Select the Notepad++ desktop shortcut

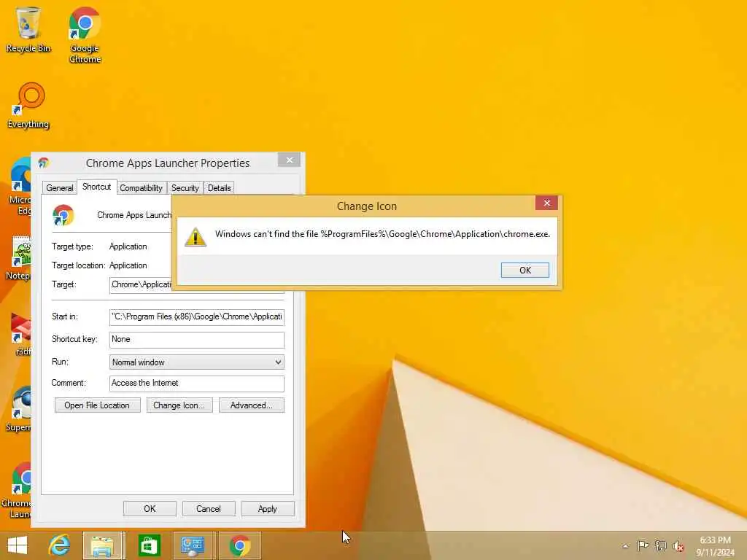coord(20,257)
